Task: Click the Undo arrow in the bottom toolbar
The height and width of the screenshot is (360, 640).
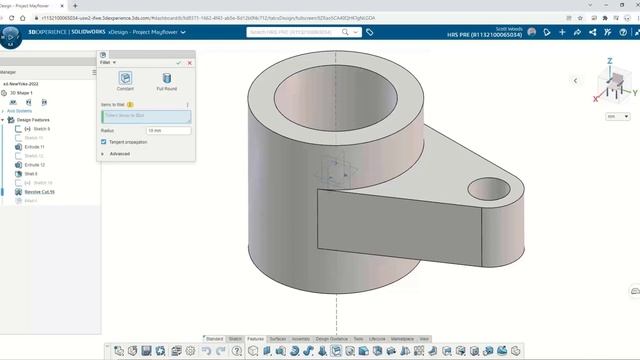Action: pos(207,351)
